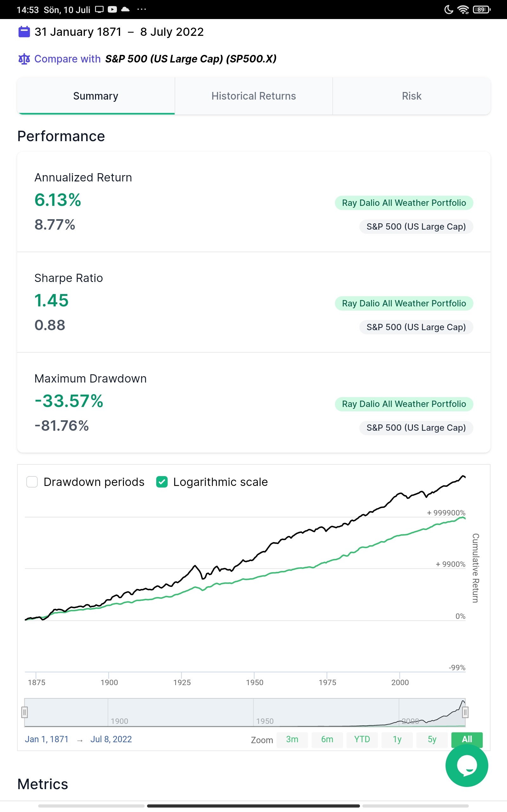Click the balance scale compare icon
The height and width of the screenshot is (812, 507).
click(24, 59)
